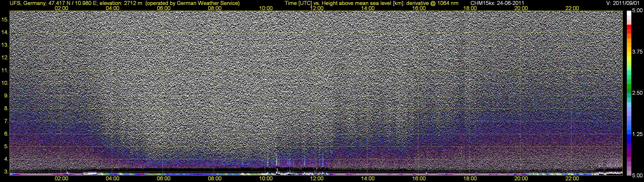Image resolution: width=644 pixels, height=182 pixels.
Task: Click the '4.' km height axis label
Action: click(6, 159)
